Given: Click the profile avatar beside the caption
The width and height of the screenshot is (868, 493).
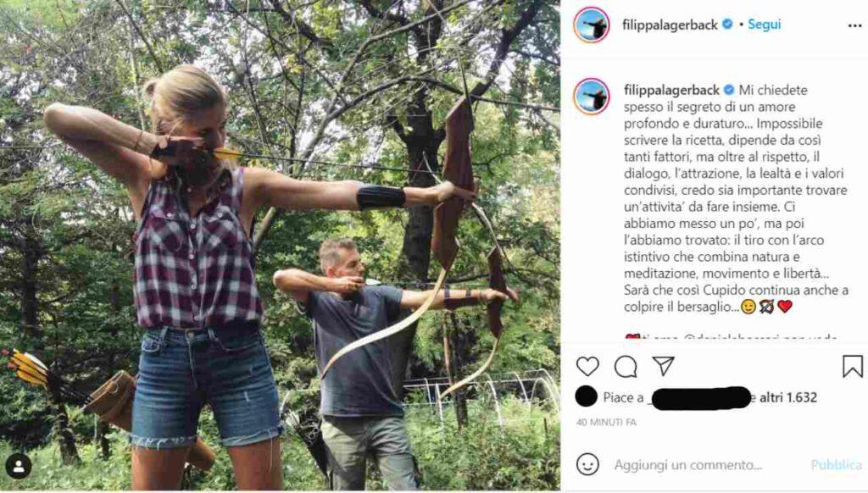Looking at the screenshot, I should (x=591, y=96).
